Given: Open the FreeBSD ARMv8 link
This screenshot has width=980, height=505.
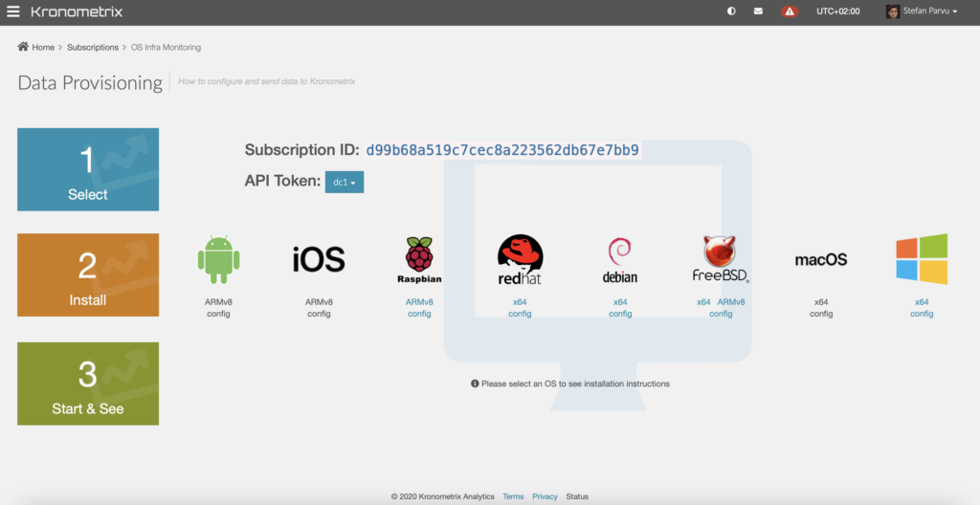Looking at the screenshot, I should 731,302.
